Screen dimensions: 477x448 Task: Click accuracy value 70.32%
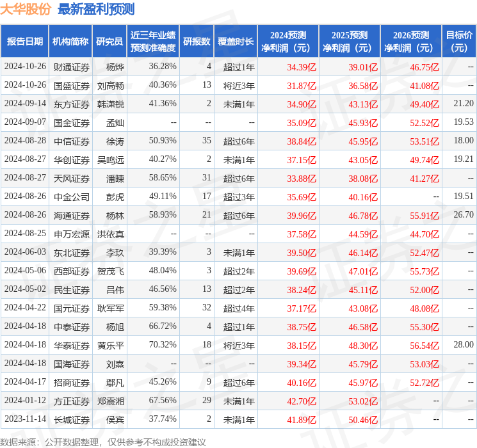click(163, 344)
